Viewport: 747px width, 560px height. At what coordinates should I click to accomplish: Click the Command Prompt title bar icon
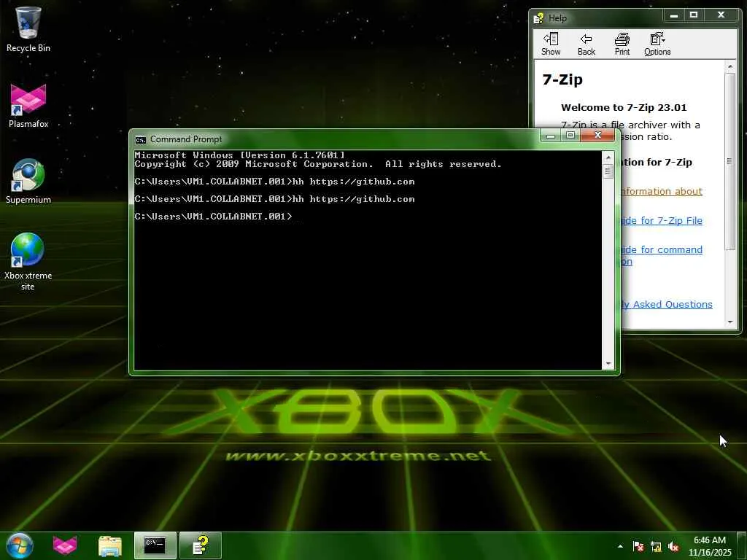[x=141, y=139]
